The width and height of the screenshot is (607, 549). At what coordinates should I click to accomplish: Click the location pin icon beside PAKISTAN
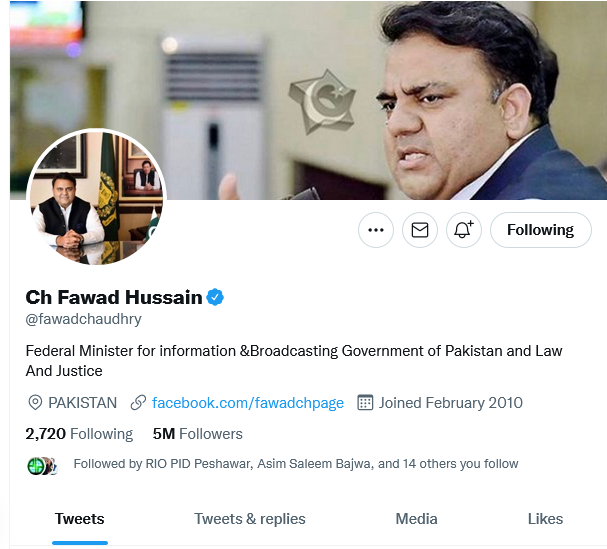[35, 403]
